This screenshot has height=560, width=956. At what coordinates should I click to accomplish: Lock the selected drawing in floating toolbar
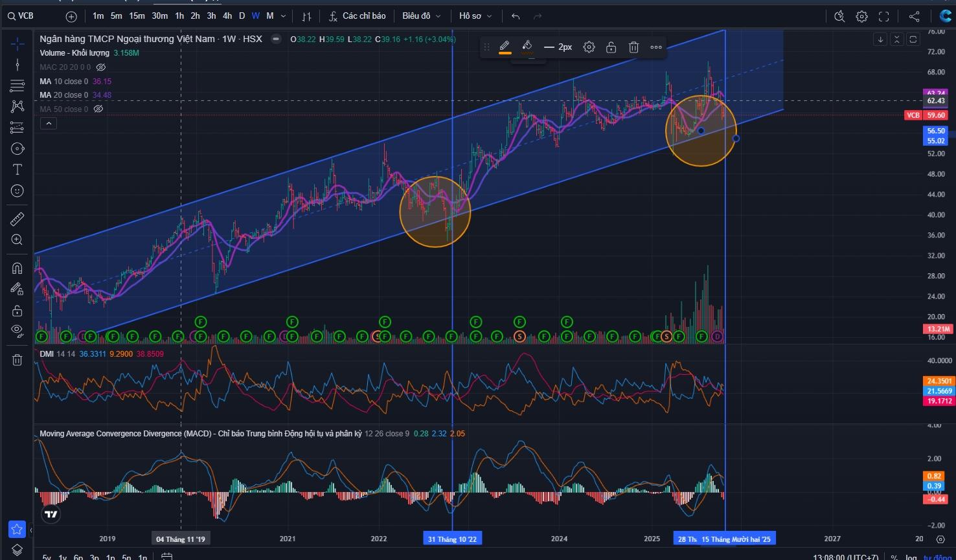tap(611, 47)
